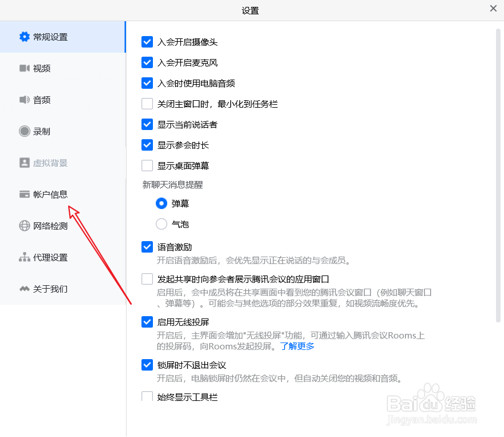504x437 pixels.
Task: Click the record circle icon beside 录制
Action: pos(25,131)
